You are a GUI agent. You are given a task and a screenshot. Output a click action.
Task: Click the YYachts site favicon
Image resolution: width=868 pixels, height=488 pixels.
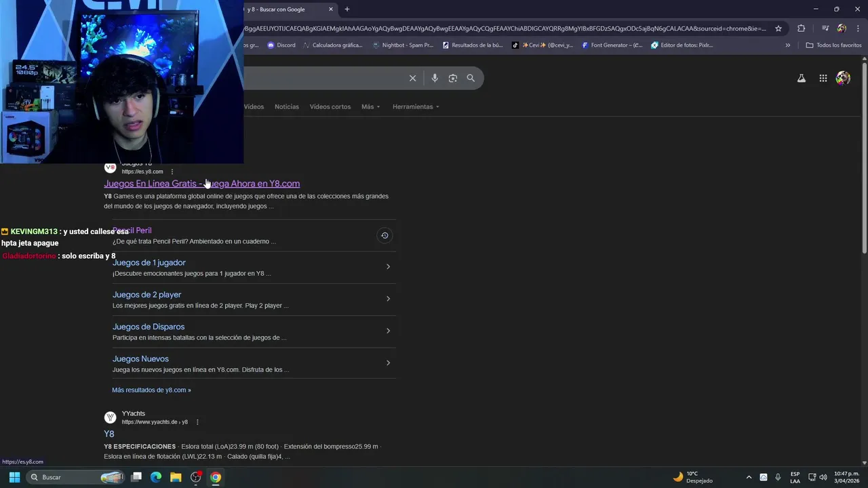click(x=110, y=418)
